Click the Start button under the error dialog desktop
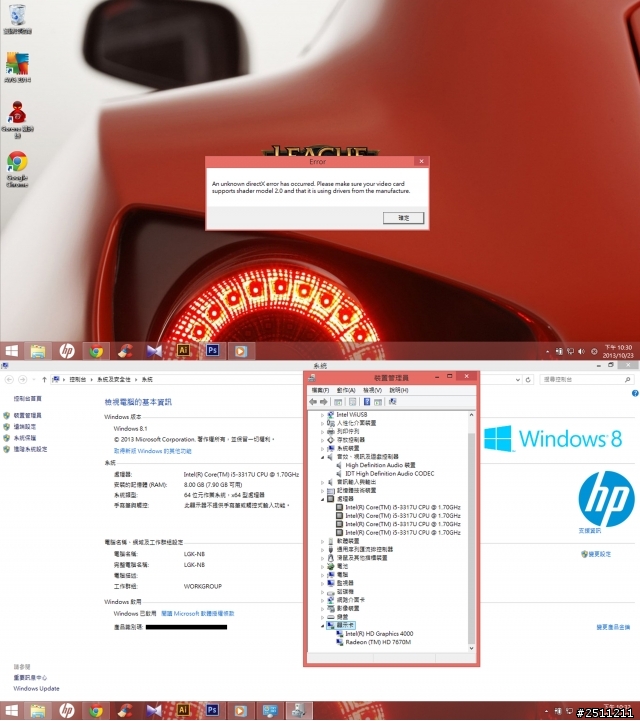This screenshot has height=721, width=640. 11,351
